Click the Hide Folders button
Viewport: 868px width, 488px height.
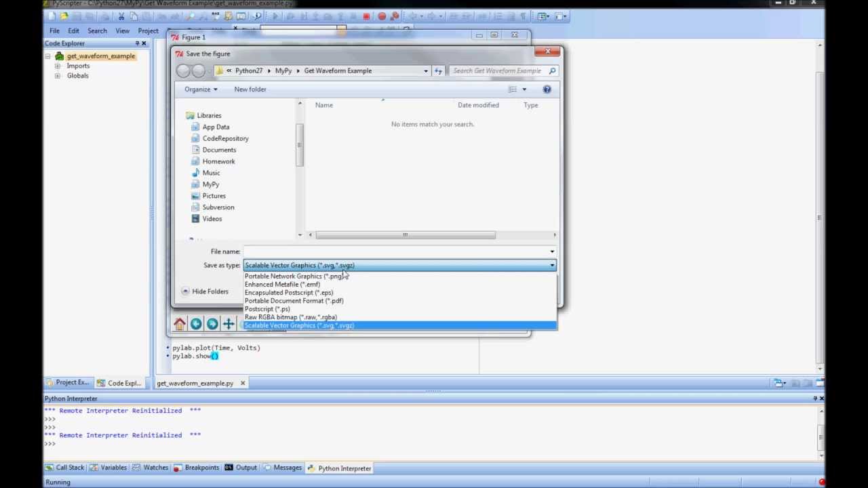point(205,291)
